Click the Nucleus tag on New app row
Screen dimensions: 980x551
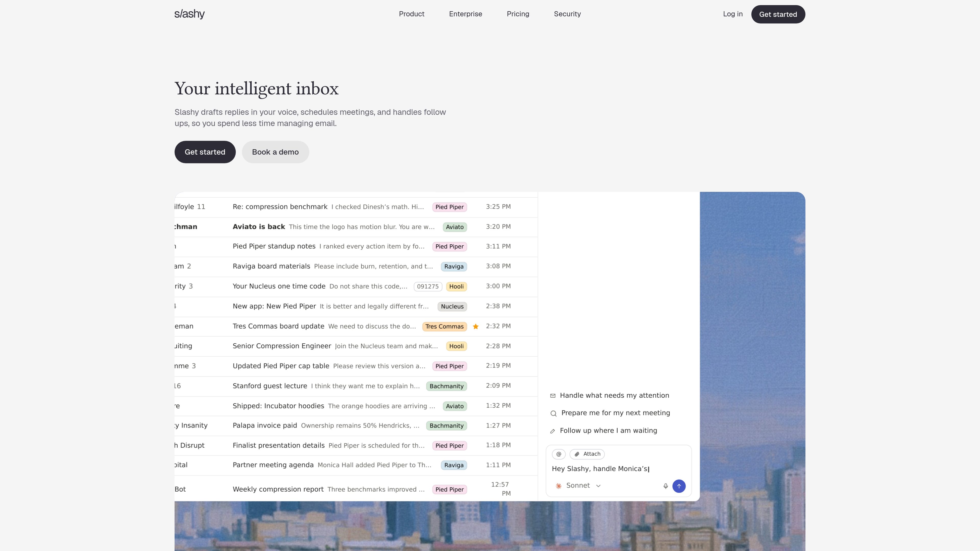[x=452, y=306]
